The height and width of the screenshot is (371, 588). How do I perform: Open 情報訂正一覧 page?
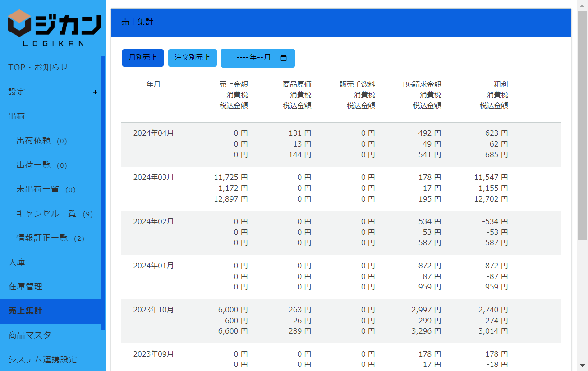pos(42,238)
